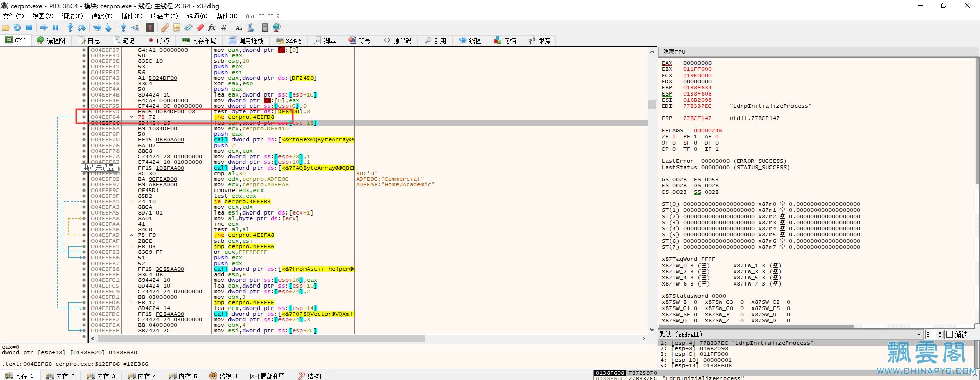Viewport: 980px width, 380px height.
Task: Toggle breakpoint bullet at 004EEF37
Action: pos(84,50)
